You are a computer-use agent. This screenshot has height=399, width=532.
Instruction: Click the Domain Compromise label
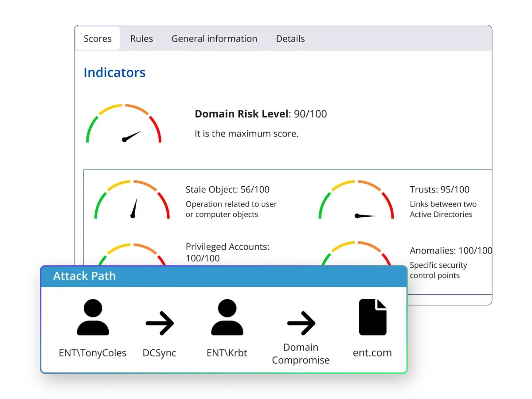click(x=301, y=354)
